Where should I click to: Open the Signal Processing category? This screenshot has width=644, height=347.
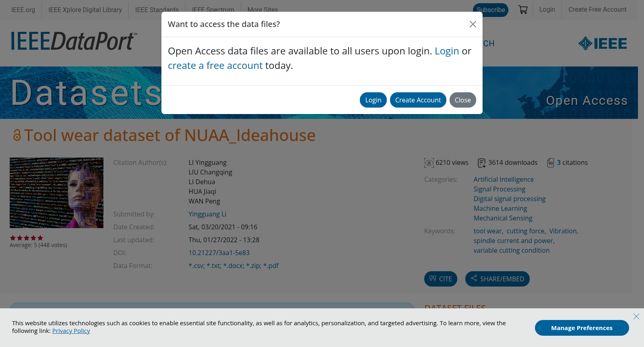click(500, 189)
